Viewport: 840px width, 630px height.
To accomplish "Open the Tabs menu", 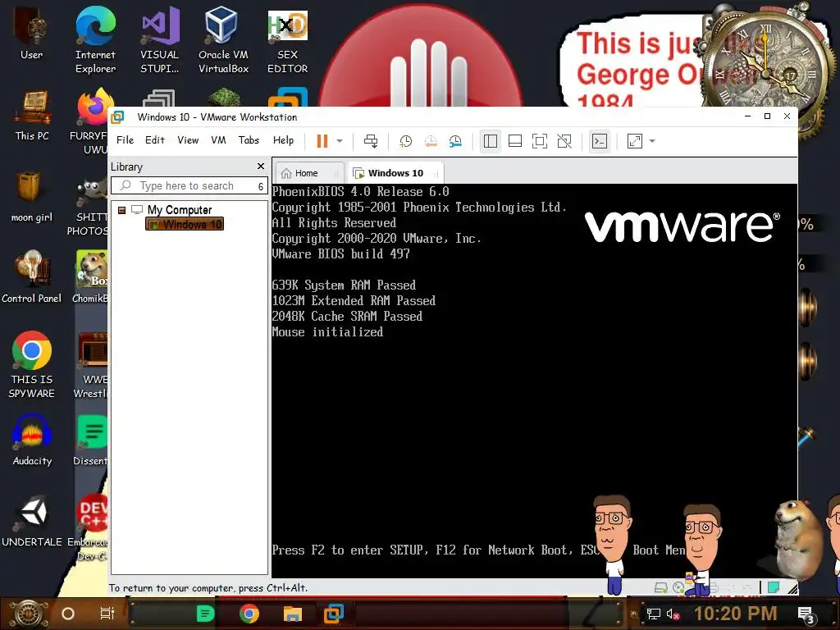I will point(249,139).
